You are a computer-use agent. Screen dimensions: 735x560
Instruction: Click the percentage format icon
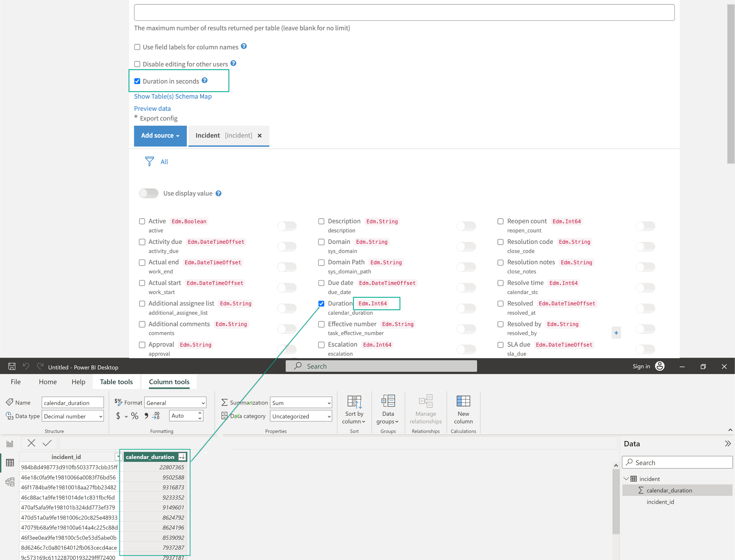pyautogui.click(x=135, y=416)
